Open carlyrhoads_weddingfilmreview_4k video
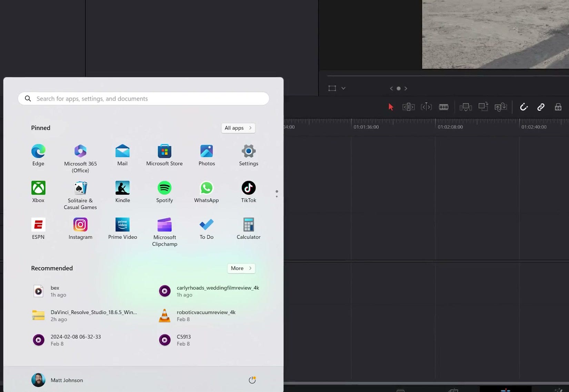The image size is (569, 392). 209,291
